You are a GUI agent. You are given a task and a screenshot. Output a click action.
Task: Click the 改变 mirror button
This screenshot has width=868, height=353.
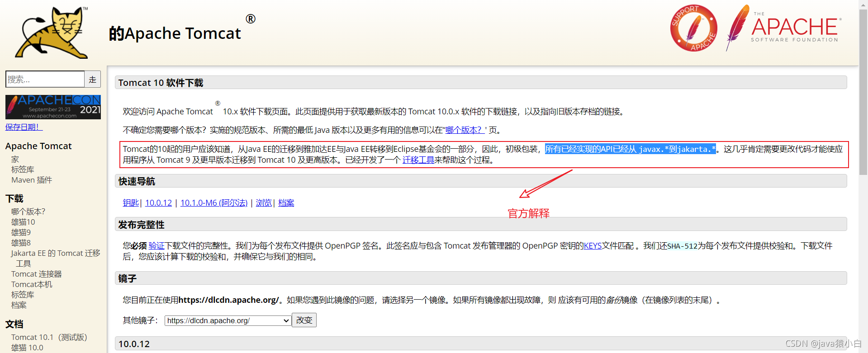tap(304, 320)
